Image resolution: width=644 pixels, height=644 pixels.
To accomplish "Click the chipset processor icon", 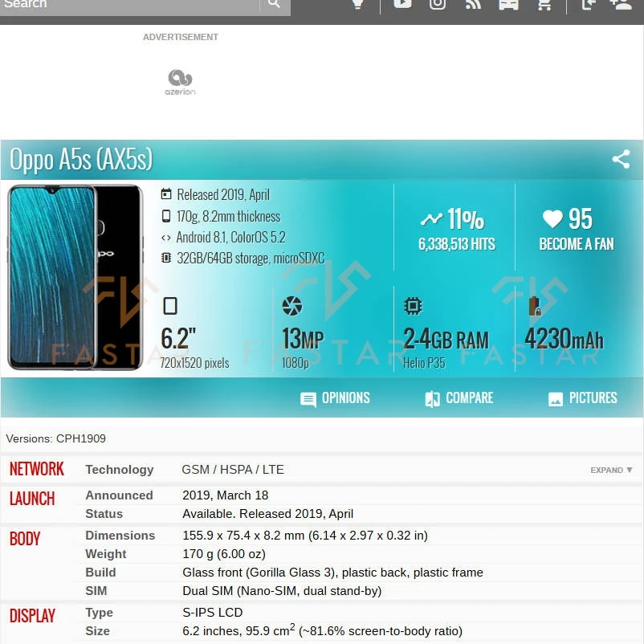I will tap(413, 306).
